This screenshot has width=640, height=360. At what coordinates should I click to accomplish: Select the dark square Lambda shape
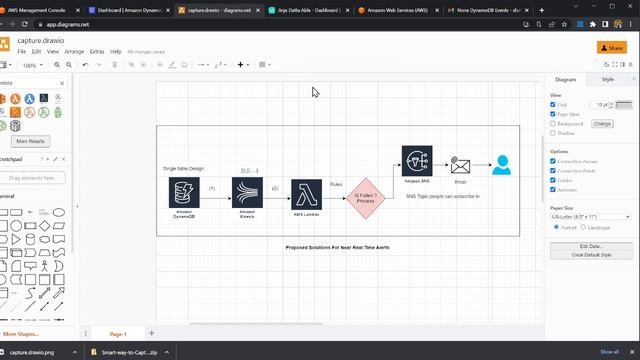(44, 98)
